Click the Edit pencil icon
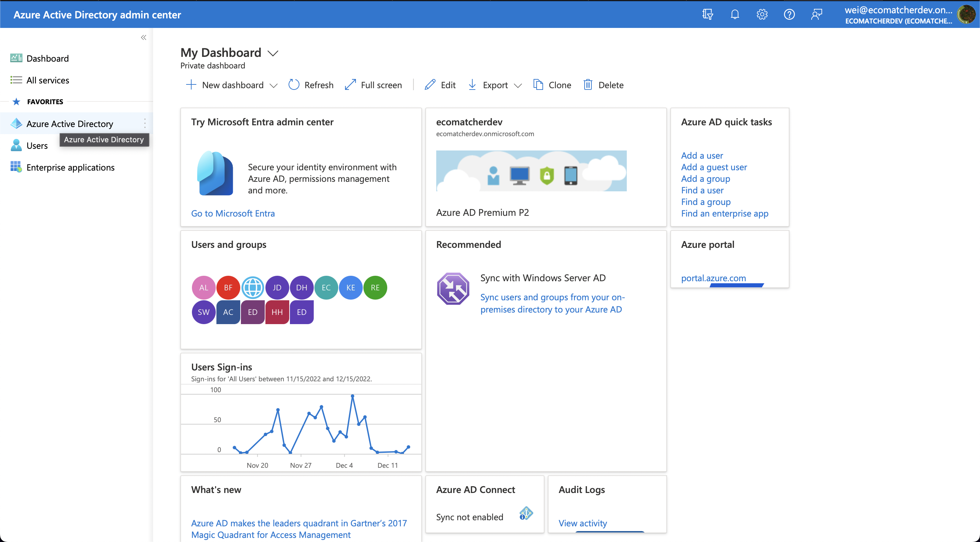 click(429, 84)
